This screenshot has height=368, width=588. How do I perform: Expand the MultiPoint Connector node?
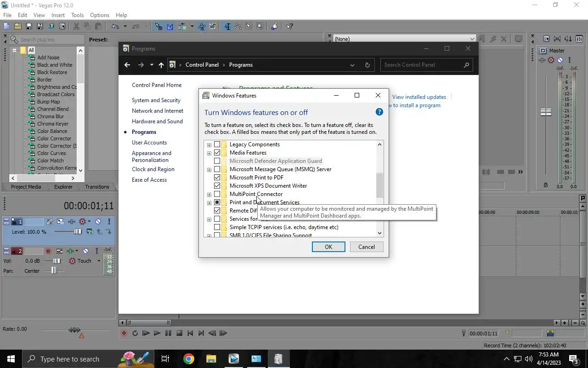coord(209,195)
